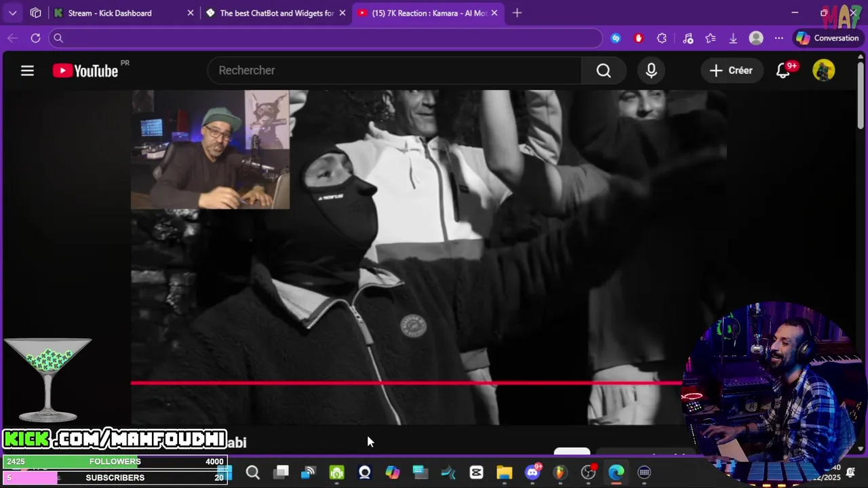The height and width of the screenshot is (488, 868).
Task: Seek on the red video progress bar
Action: tap(407, 383)
